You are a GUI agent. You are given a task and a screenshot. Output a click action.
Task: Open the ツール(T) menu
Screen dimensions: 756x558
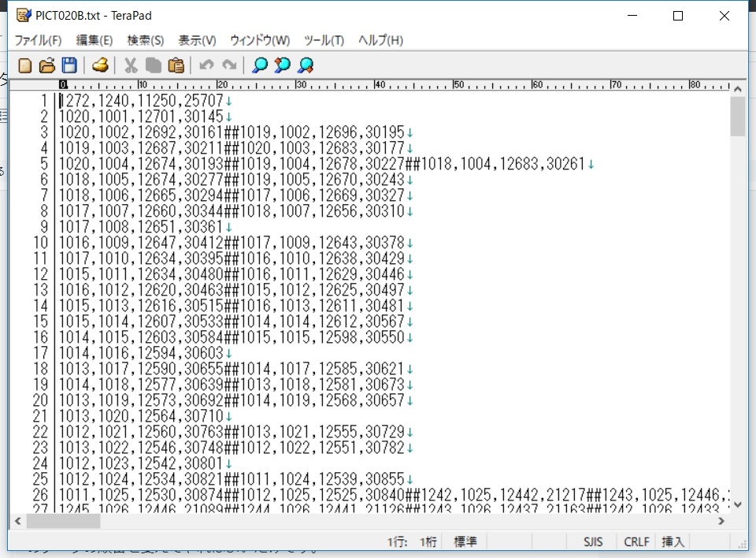click(x=324, y=40)
